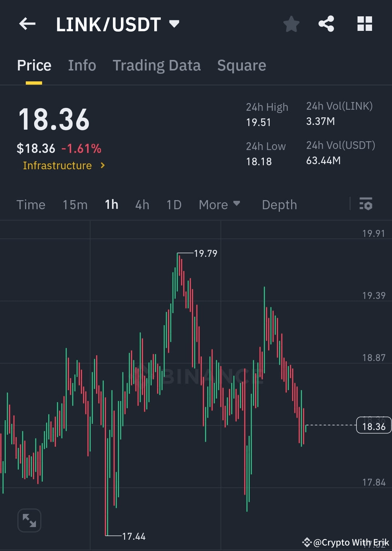Open chart indicator settings icon
Screen dimensions: 392x551
tap(366, 204)
